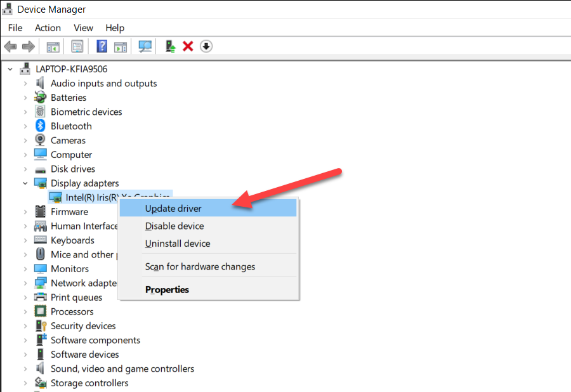Select the Security devices label
The height and width of the screenshot is (392, 571).
pos(83,326)
